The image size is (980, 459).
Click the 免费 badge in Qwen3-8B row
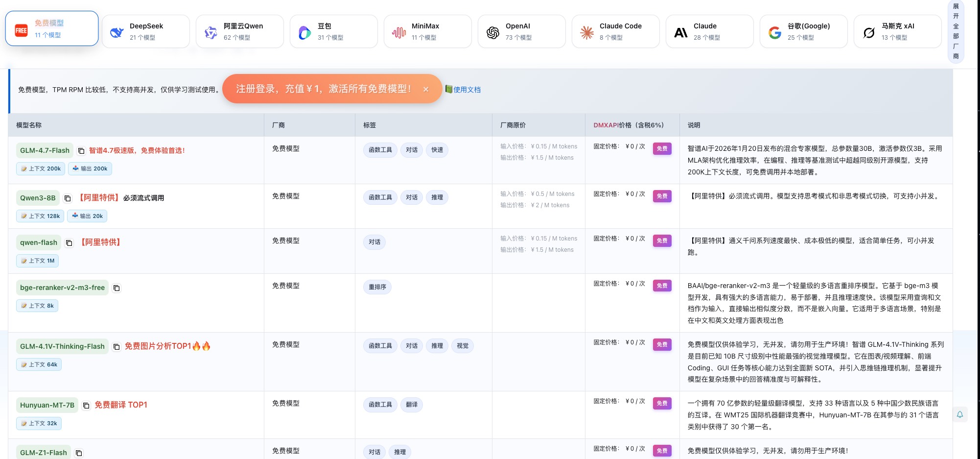pos(662,196)
